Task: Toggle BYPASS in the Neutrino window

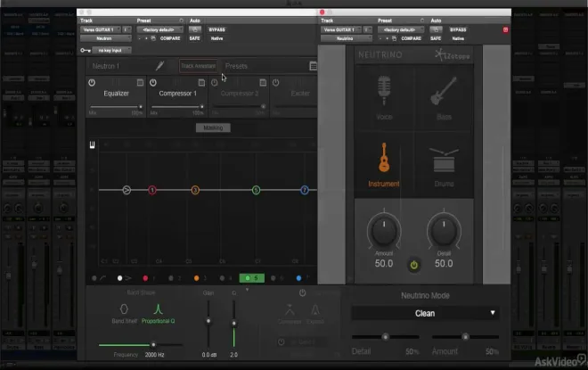Action: tap(458, 29)
